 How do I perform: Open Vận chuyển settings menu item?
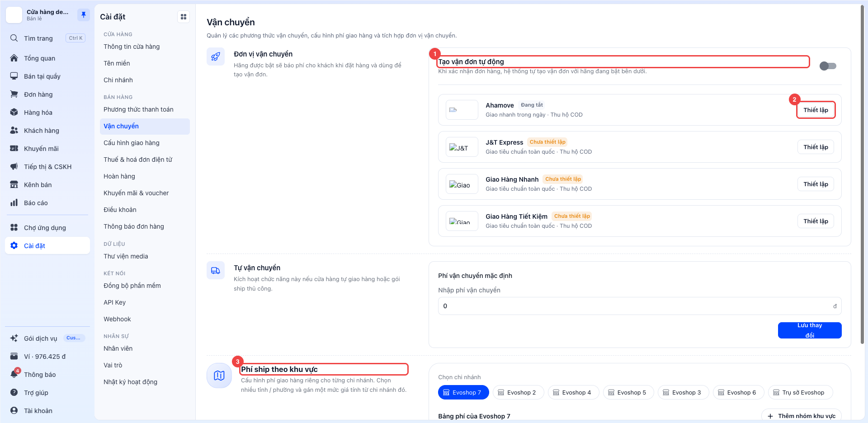coord(145,127)
